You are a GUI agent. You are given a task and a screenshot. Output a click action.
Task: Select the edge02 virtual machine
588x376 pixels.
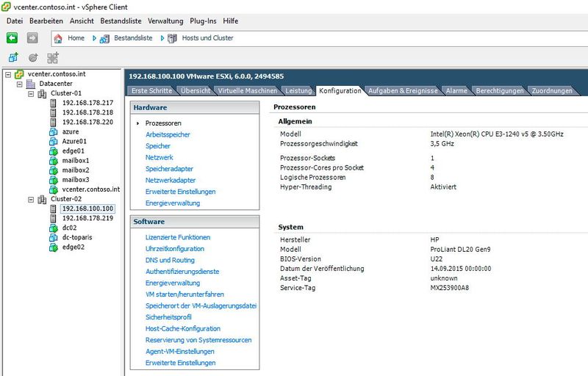pos(73,247)
